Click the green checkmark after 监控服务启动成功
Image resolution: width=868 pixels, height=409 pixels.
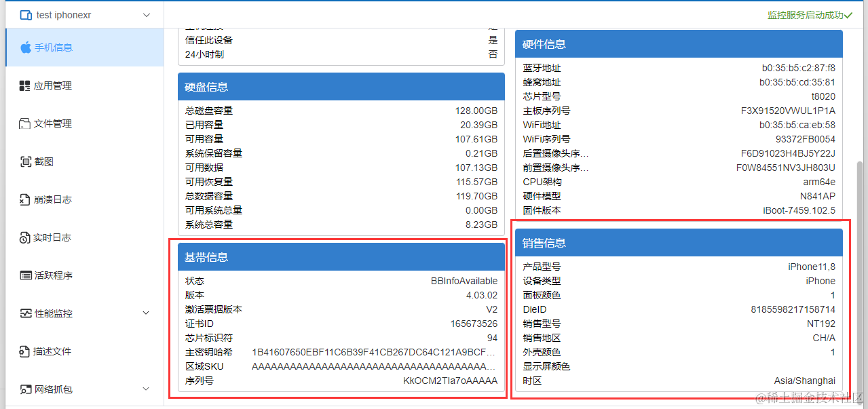coord(848,15)
